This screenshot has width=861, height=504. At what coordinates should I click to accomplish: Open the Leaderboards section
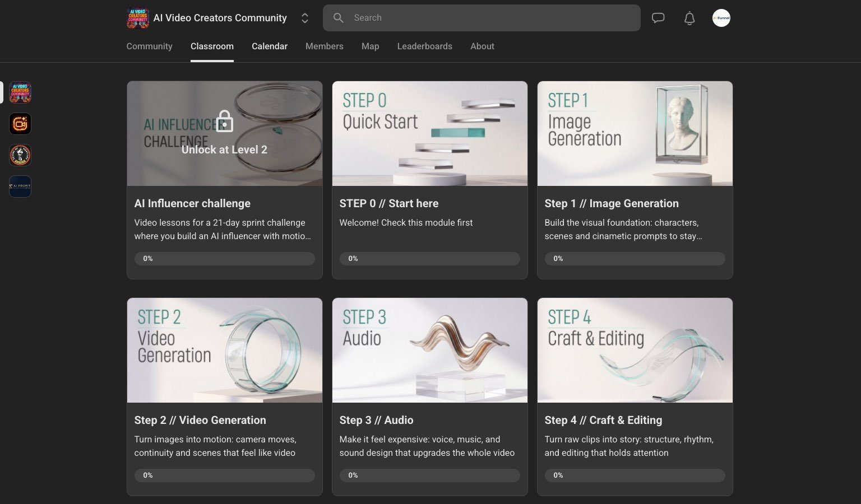coord(424,46)
